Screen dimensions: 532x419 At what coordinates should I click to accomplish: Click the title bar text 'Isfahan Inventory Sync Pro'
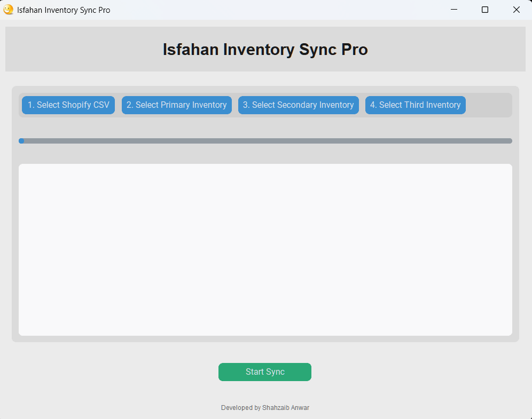63,10
